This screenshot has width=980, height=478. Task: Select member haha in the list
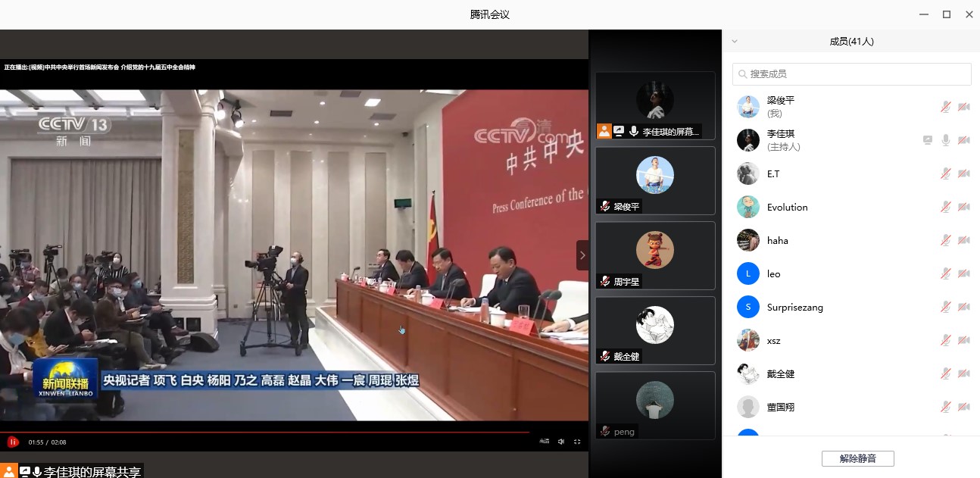[851, 240]
